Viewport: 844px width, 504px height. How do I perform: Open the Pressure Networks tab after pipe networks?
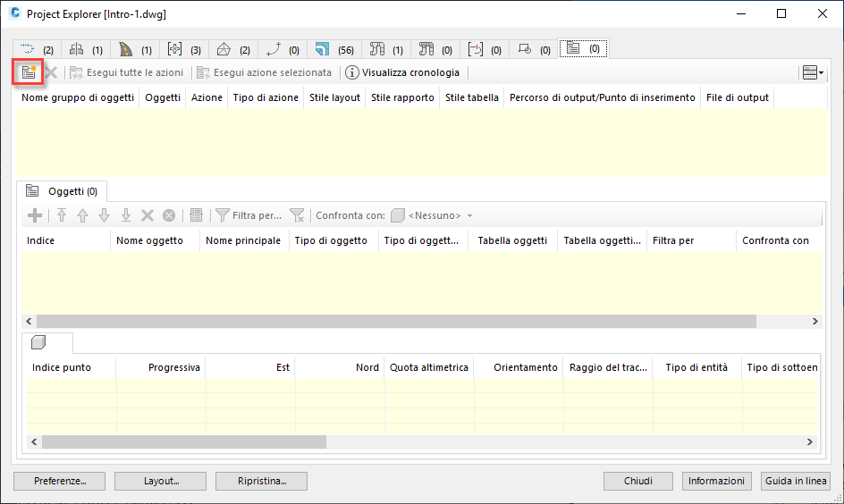click(x=435, y=49)
